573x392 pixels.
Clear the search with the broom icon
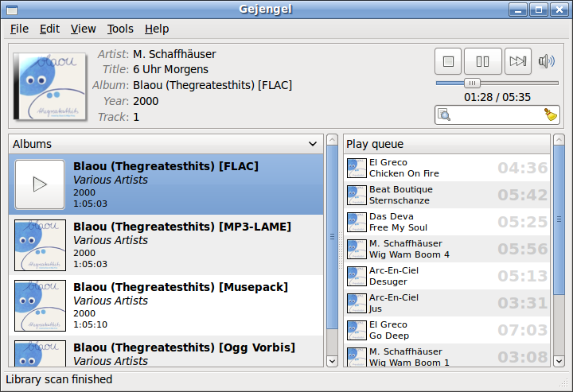click(551, 115)
